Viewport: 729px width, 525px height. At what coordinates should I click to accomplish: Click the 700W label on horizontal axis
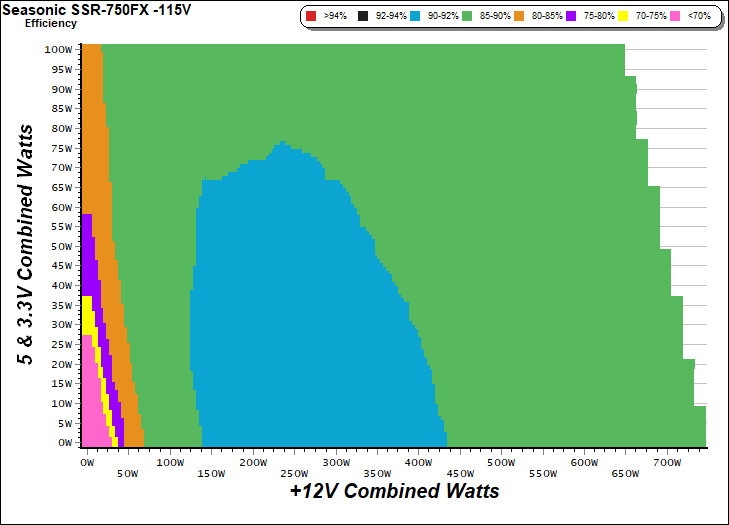click(666, 463)
